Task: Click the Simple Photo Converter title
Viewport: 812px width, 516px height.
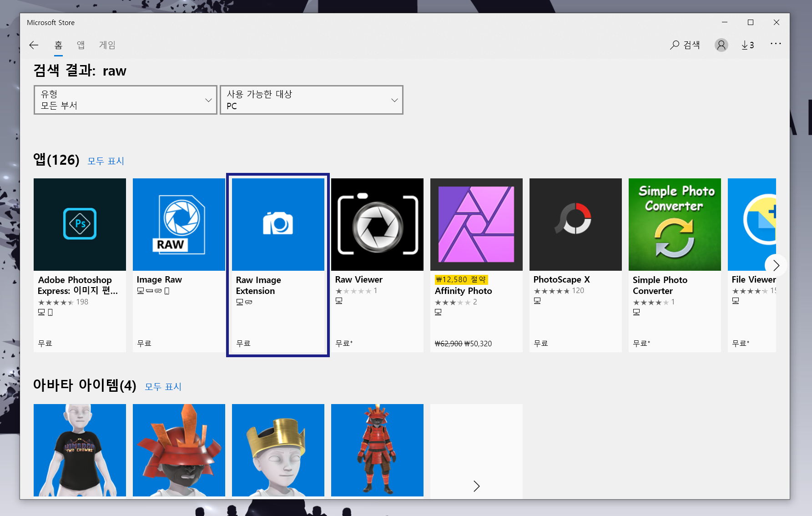Action: tap(660, 285)
